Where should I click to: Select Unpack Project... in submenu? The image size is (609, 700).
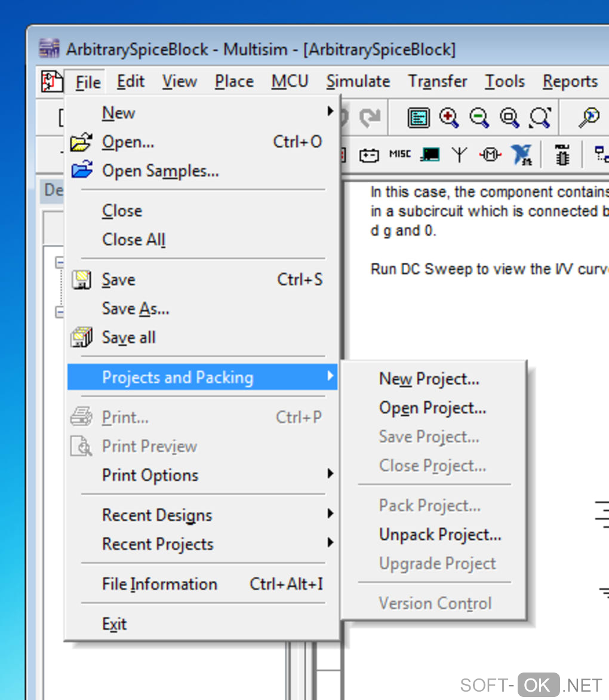[x=433, y=535]
